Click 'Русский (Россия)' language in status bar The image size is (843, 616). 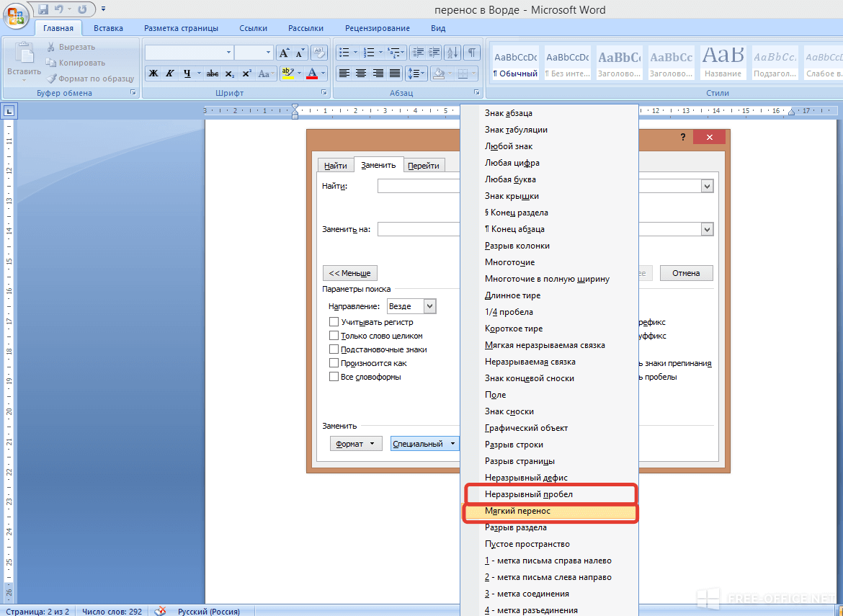tap(209, 611)
